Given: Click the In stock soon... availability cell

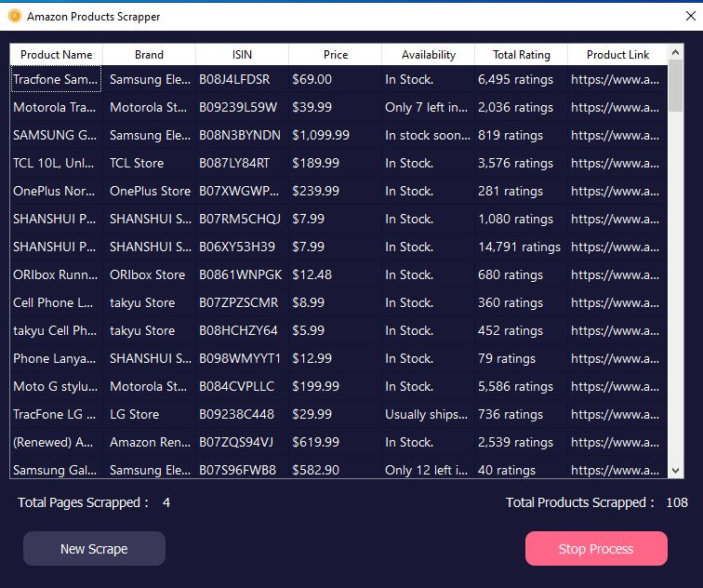Looking at the screenshot, I should pos(428,135).
